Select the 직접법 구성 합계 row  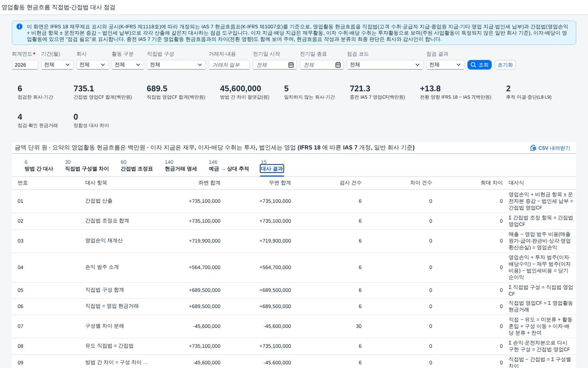click(x=294, y=290)
